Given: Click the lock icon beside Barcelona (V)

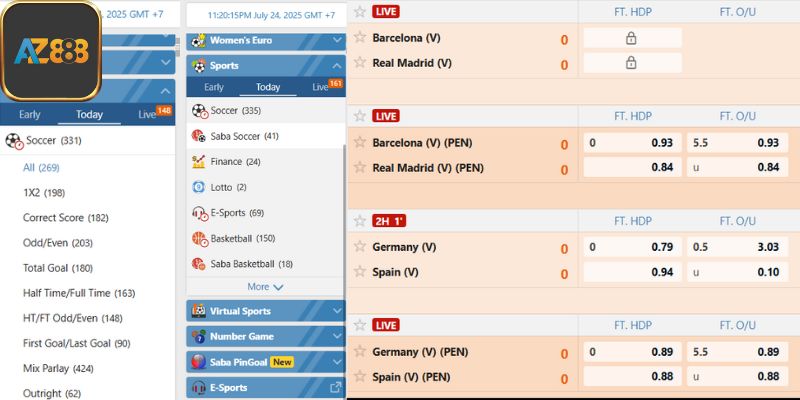Looking at the screenshot, I should pos(631,38).
